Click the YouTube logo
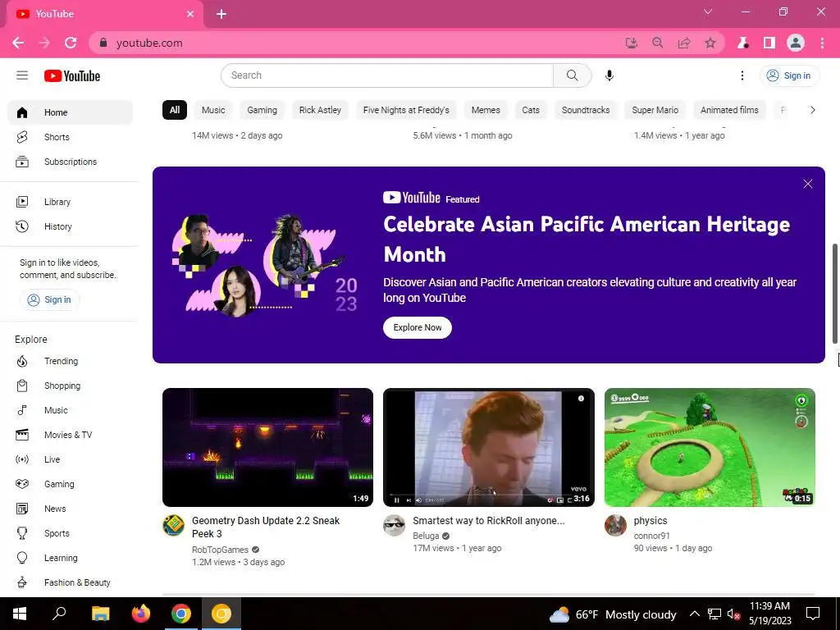Viewport: 840px width, 630px height. tap(72, 76)
